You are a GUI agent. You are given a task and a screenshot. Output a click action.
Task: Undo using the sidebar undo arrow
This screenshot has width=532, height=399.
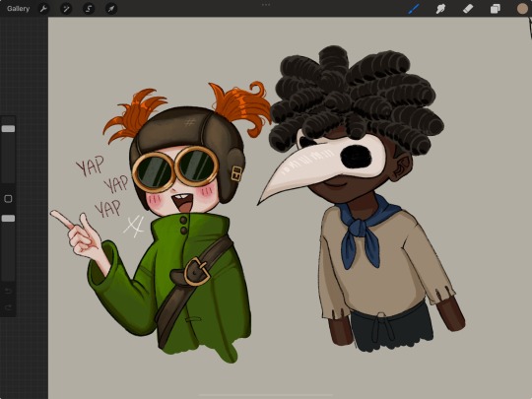coord(8,291)
